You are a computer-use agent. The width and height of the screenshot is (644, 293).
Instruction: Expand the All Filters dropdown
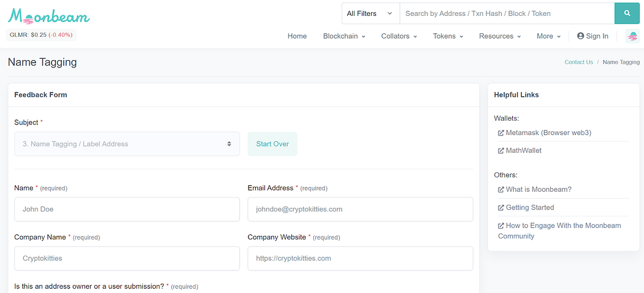point(370,13)
